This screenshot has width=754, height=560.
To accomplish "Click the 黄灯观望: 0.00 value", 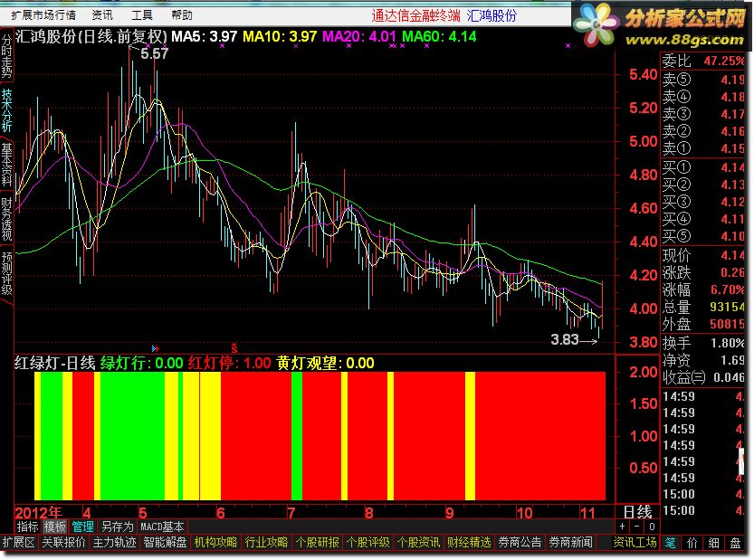I will click(x=326, y=363).
